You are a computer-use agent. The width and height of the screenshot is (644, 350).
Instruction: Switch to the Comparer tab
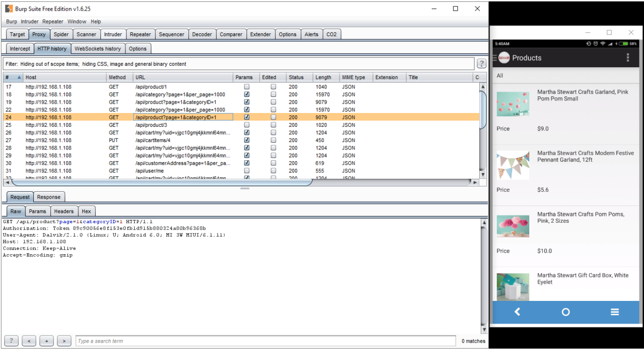(x=231, y=34)
